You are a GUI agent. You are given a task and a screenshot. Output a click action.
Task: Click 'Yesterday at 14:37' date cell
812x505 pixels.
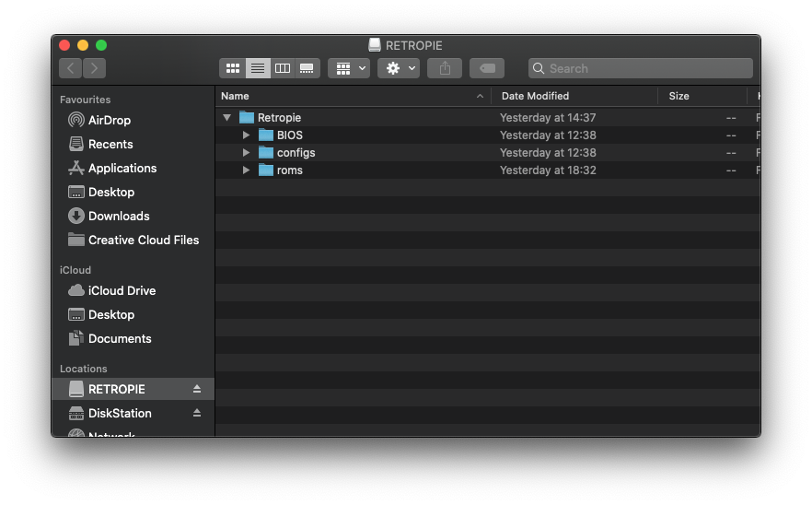pyautogui.click(x=548, y=118)
